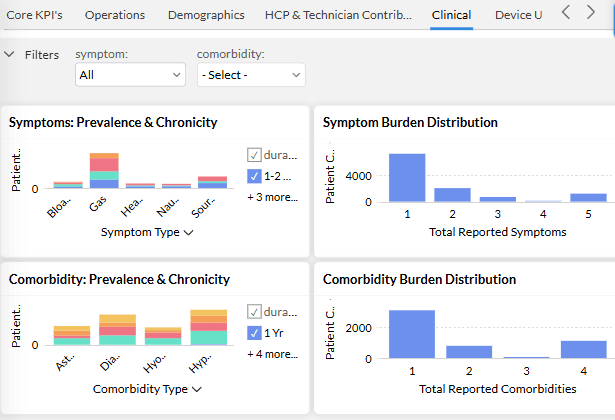615x420 pixels.
Task: Show more tabs with right arrow
Action: click(591, 12)
